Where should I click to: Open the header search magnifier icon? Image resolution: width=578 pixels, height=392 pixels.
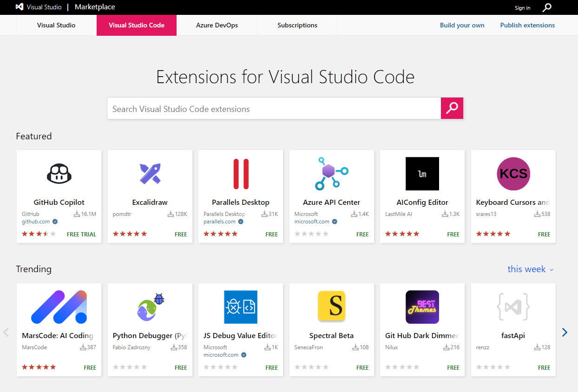pos(547,7)
